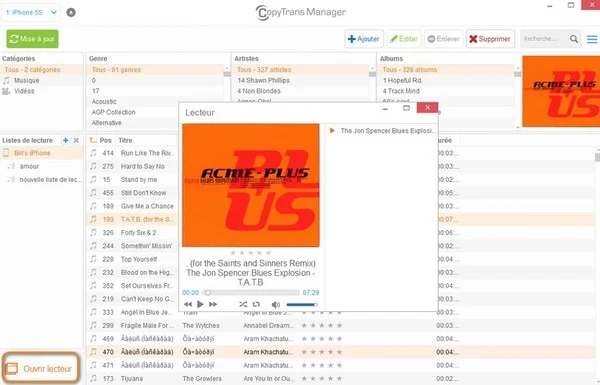Click the playback progress bar in Lecteur

(251, 293)
